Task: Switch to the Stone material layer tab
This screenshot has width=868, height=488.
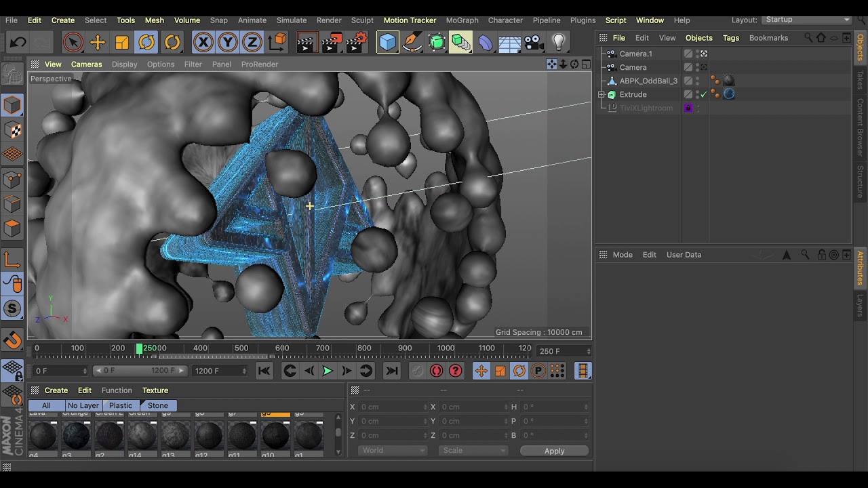Action: (x=158, y=405)
